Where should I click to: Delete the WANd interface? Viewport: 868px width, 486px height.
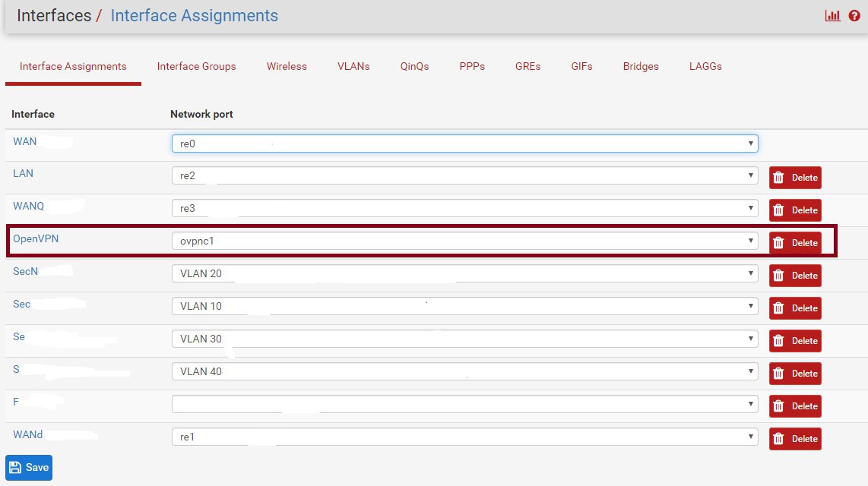click(795, 438)
